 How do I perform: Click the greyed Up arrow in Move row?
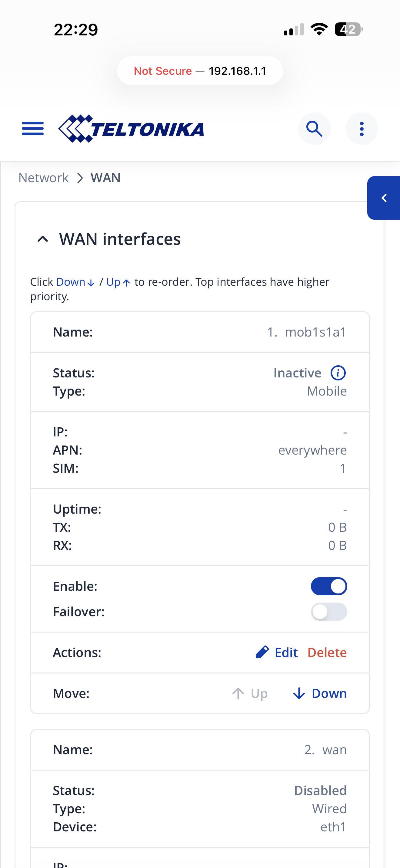pyautogui.click(x=238, y=693)
